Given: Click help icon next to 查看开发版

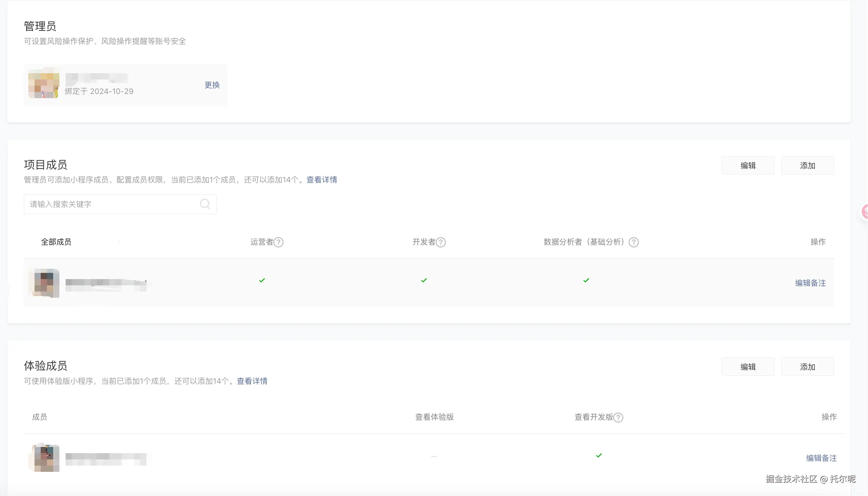Looking at the screenshot, I should (618, 418).
